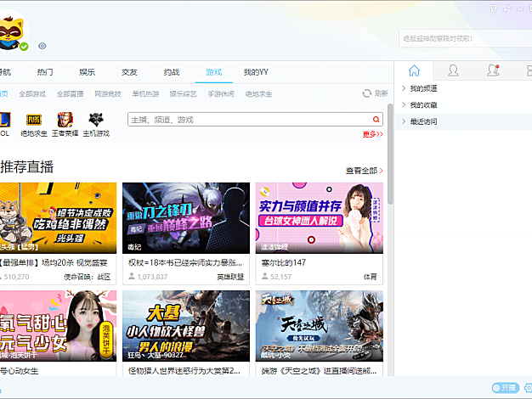
Task: Click the 使命召唤: 战区 category tag
Action: click(x=88, y=277)
